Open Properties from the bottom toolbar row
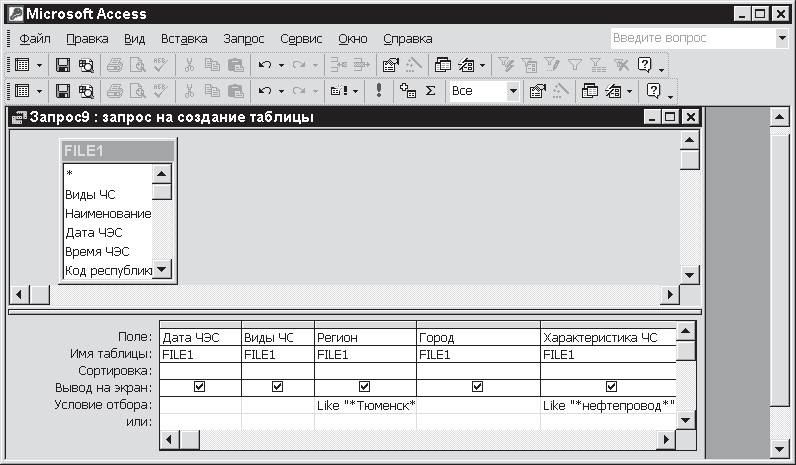Screen dimensions: 796x465 click(537, 91)
